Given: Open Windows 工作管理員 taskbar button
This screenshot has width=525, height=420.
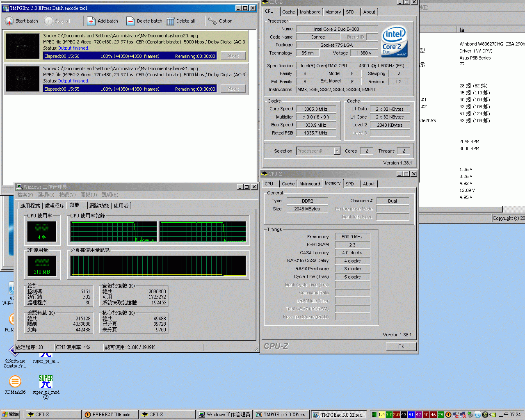Looking at the screenshot, I should 224,415.
